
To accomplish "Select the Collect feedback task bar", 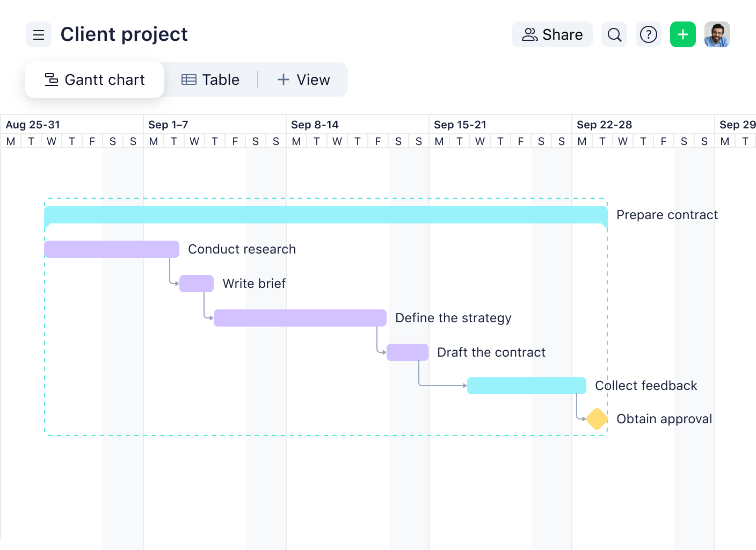I will (x=526, y=385).
